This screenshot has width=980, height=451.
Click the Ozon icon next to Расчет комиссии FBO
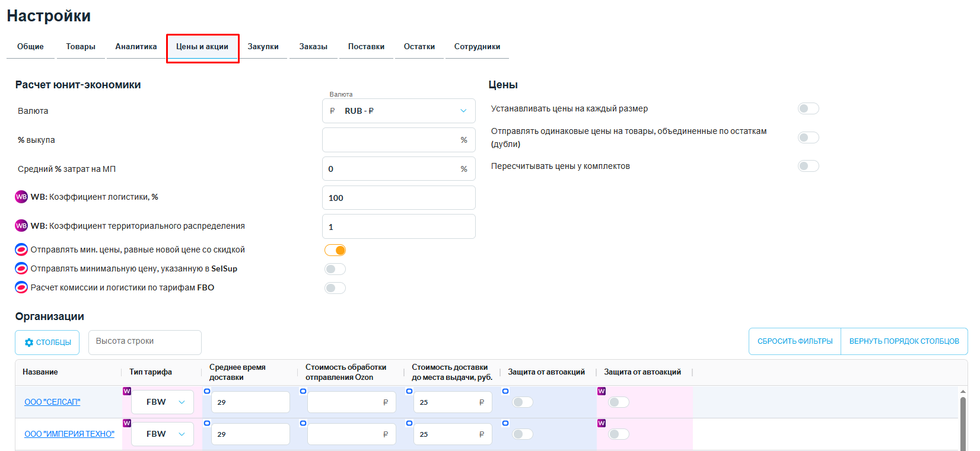click(21, 287)
